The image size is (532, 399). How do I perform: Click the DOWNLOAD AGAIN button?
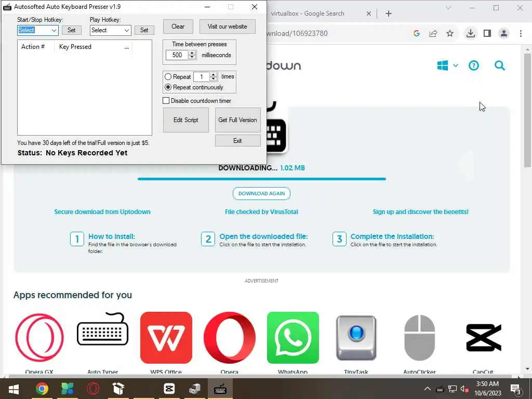(262, 193)
